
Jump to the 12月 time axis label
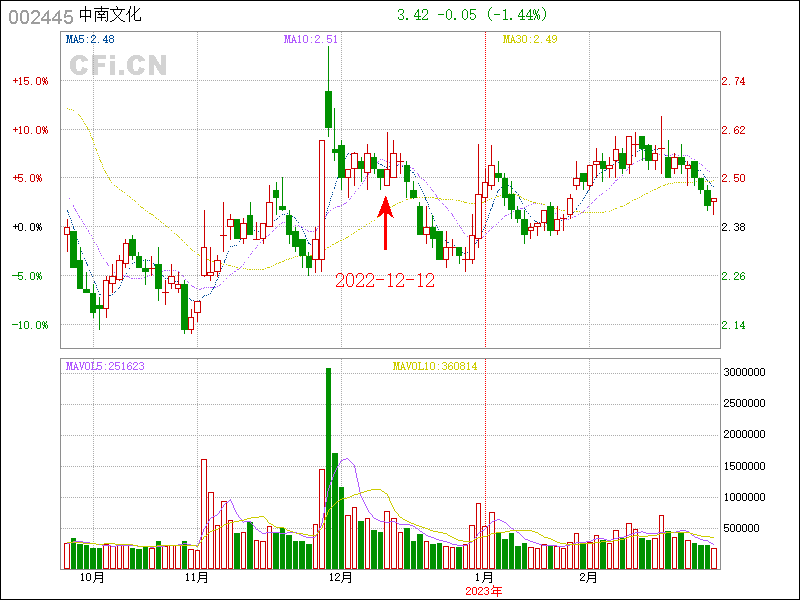(x=341, y=577)
